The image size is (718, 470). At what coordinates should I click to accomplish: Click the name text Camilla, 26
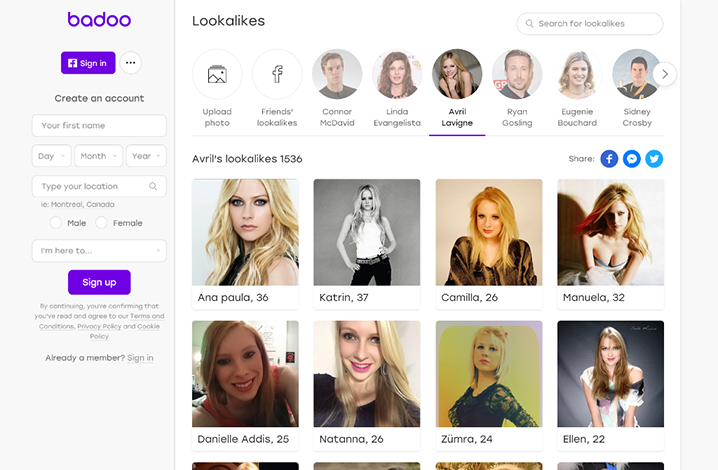coord(469,297)
